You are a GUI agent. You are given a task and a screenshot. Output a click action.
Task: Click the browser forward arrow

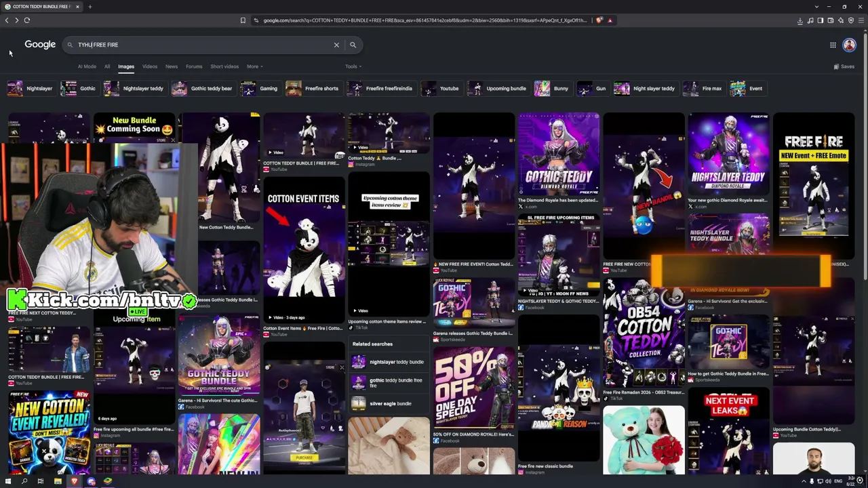point(17,20)
